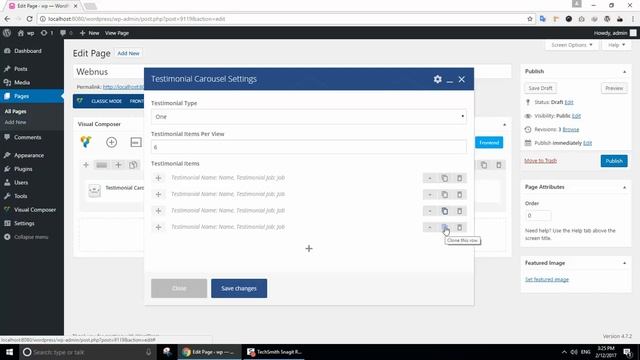Screen dimensions: 640x360
Task: Close the Testimonial Carousel Settings dialog
Action: point(462,79)
